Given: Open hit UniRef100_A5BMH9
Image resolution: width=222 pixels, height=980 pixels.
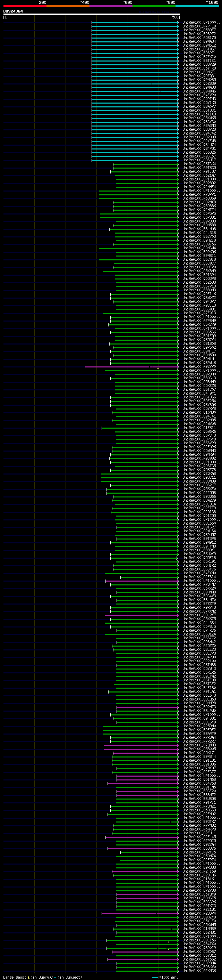Looking at the screenshot, I should (x=199, y=382).
